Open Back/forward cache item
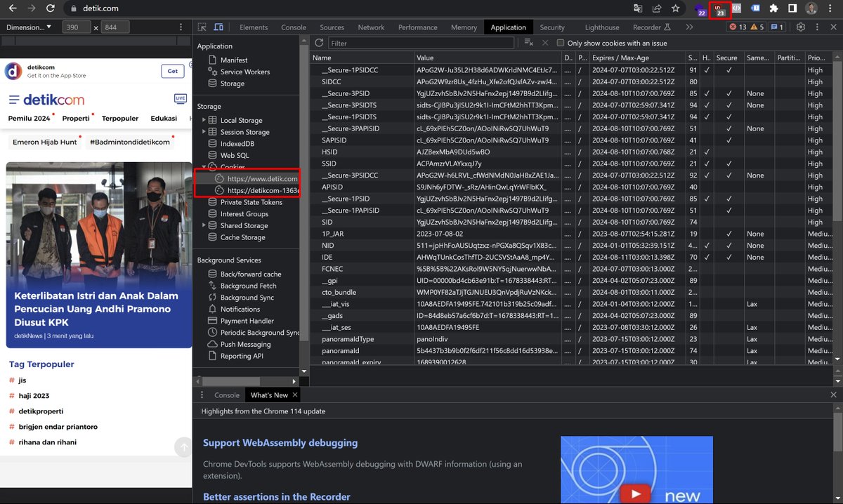The height and width of the screenshot is (504, 843). (x=251, y=274)
